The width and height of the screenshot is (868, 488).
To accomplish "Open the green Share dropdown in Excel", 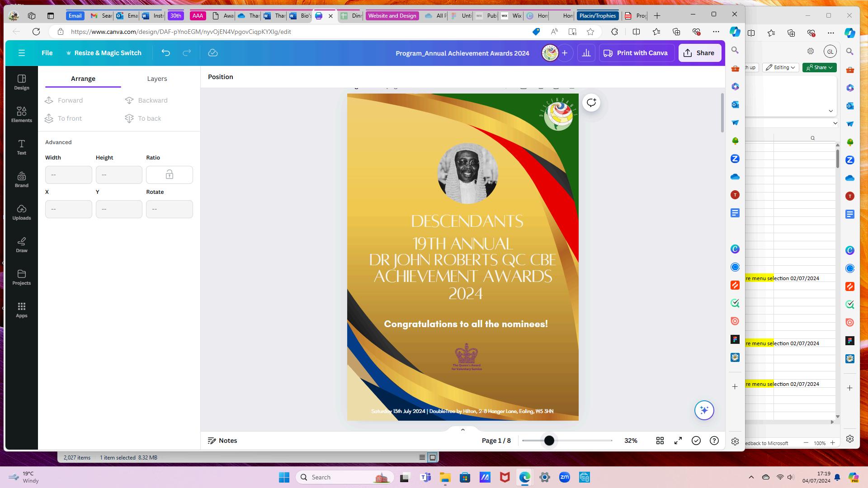I will tap(819, 67).
